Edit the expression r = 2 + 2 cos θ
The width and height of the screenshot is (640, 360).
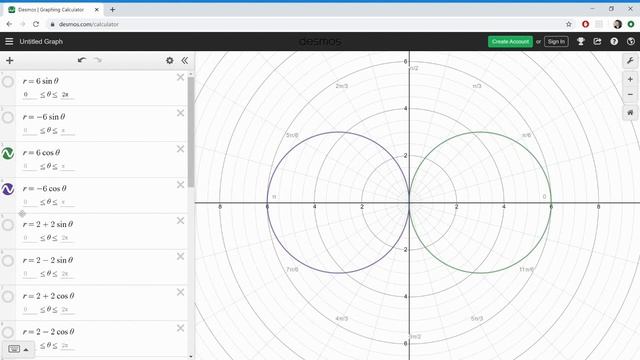(49, 296)
